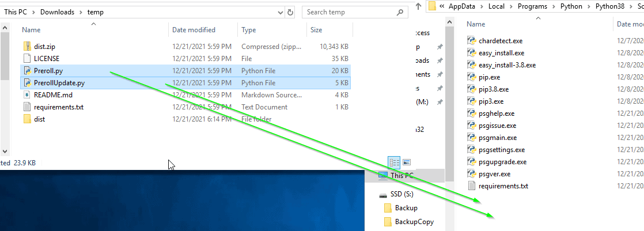The width and height of the screenshot is (644, 231).
Task: Click the left pane scroll up arrow
Action: pyautogui.click(x=5, y=28)
